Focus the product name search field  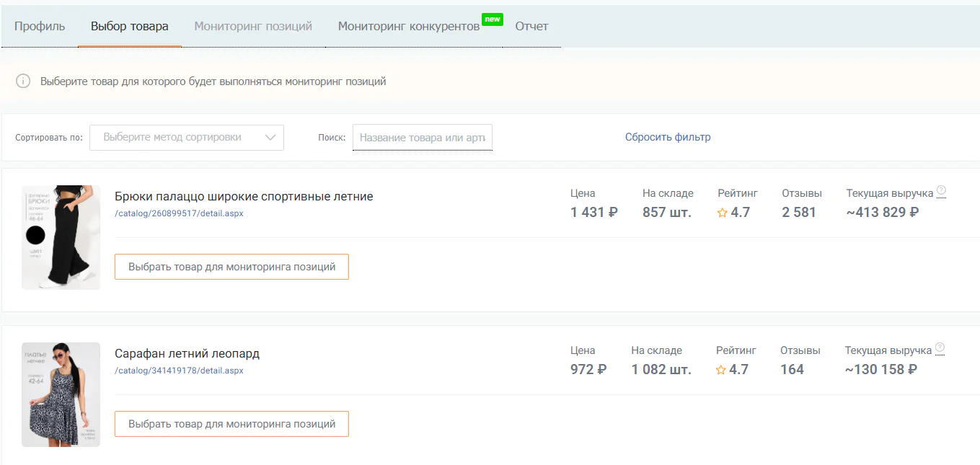coord(423,137)
